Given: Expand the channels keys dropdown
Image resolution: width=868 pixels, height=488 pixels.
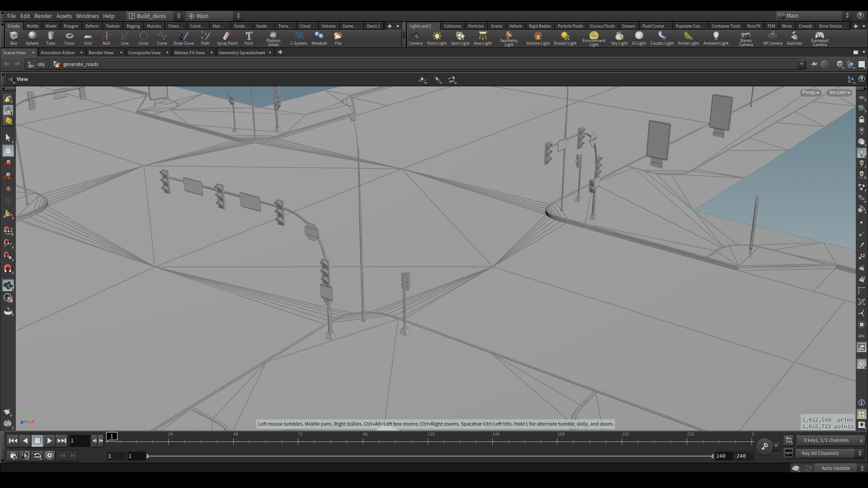Looking at the screenshot, I should click(830, 440).
